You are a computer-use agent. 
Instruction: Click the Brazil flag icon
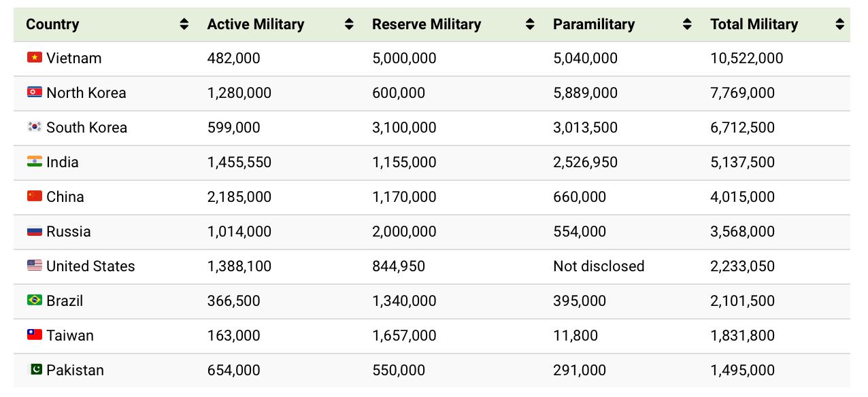(x=35, y=300)
